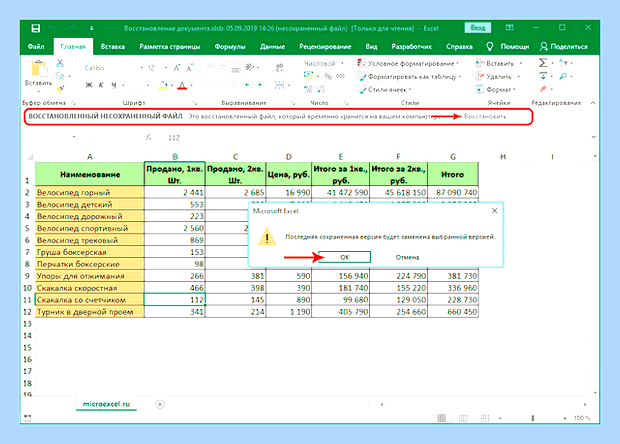
Task: Click the zoom in plus button
Action: point(565,418)
